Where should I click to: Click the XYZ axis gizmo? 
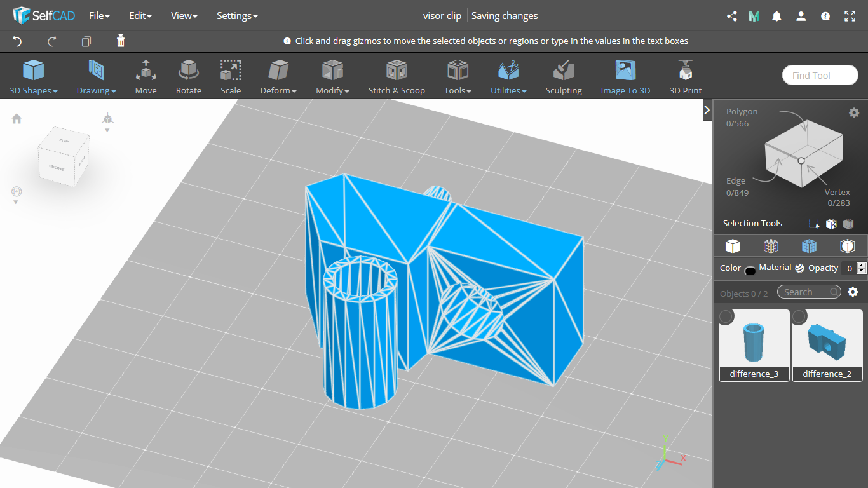671,454
